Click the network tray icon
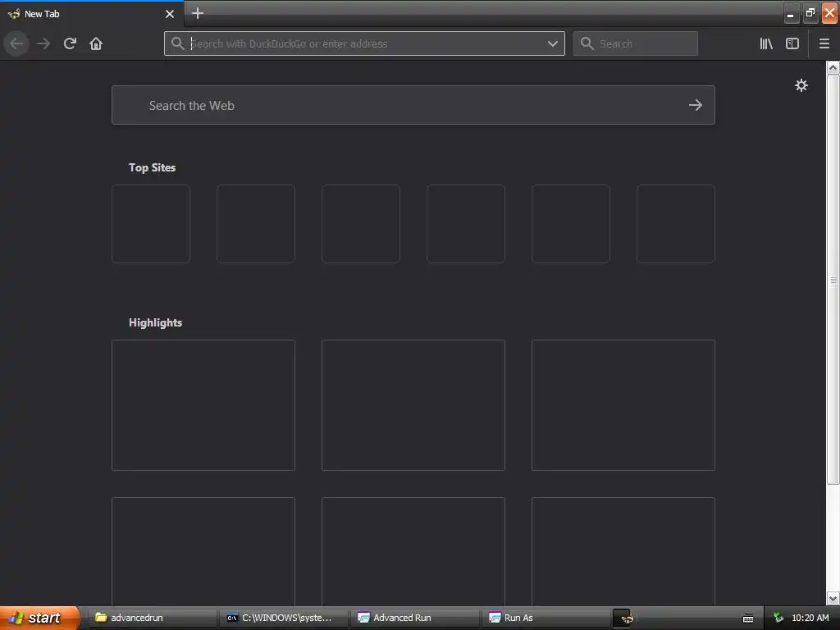Viewport: 840px width, 630px height. pos(778,619)
